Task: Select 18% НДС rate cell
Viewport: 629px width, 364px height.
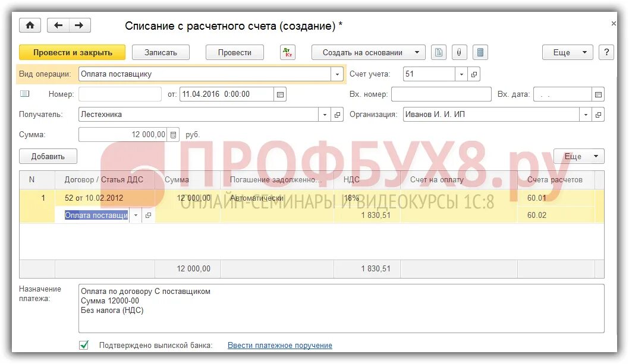Action: (367, 198)
